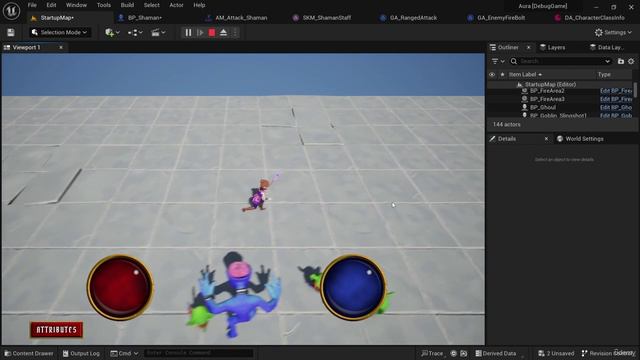The width and height of the screenshot is (640, 360).
Task: Open the Actor menu
Action: pos(176,5)
